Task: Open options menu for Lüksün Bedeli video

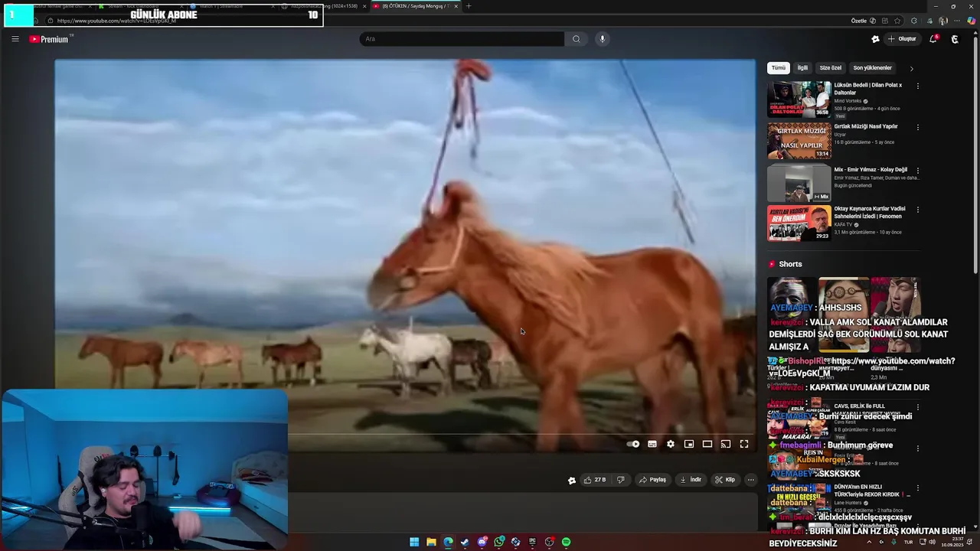Action: point(918,86)
